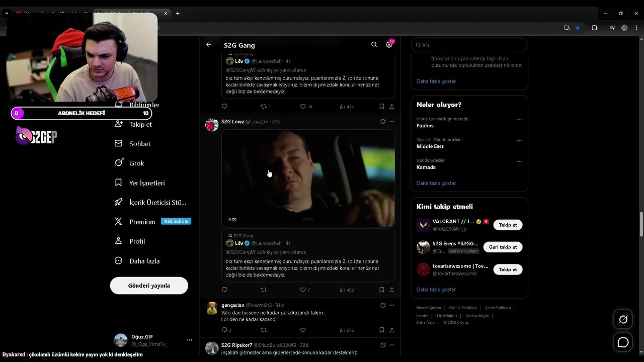Like the top post with 16 likes
The width and height of the screenshot is (644, 362).
click(306, 106)
